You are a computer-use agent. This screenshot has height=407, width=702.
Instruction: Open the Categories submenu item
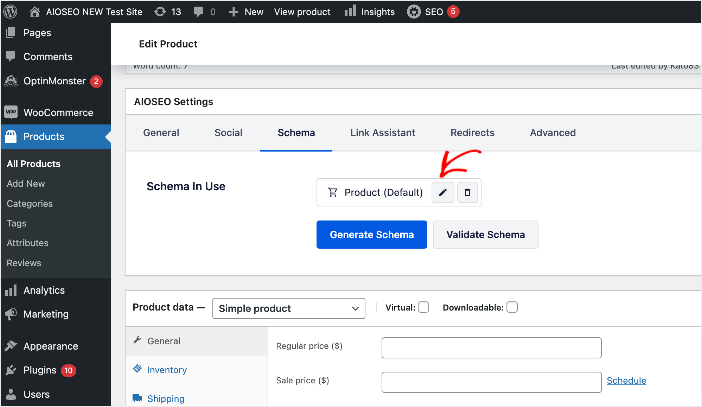click(x=30, y=204)
